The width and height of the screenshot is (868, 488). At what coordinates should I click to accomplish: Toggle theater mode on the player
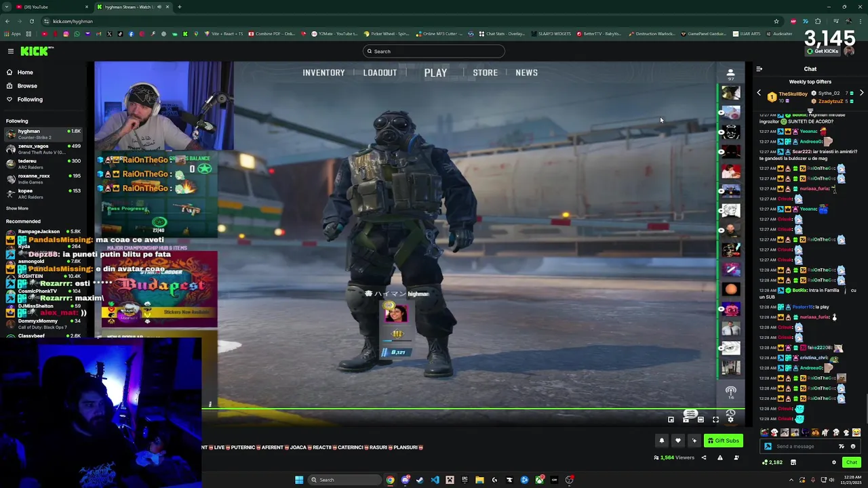coord(701,420)
